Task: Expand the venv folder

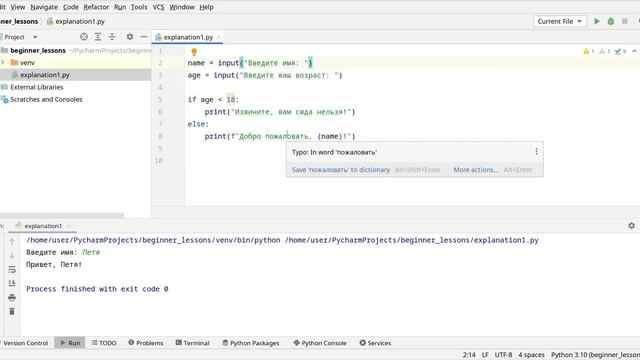Action: [3, 62]
